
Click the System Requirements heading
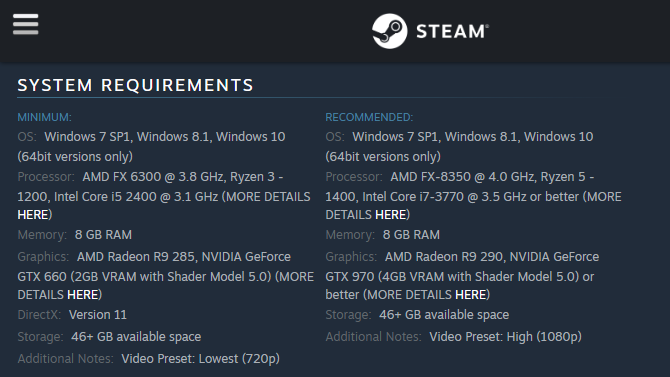click(135, 85)
